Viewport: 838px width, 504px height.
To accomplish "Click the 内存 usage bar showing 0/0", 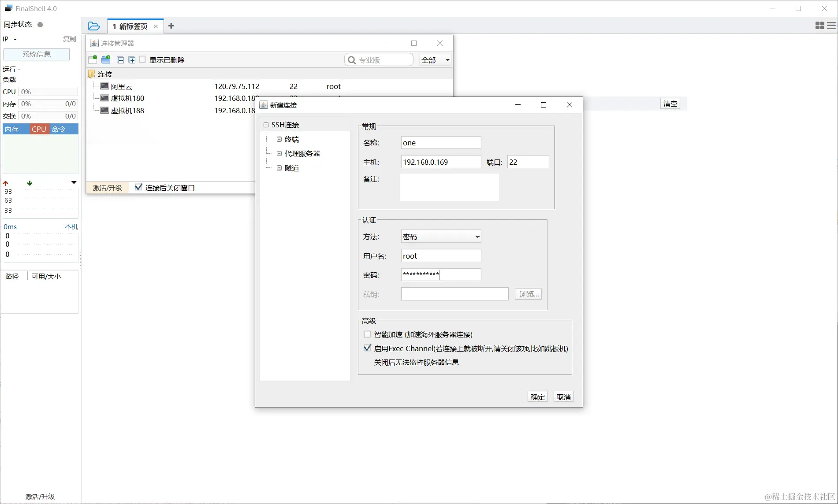I will pyautogui.click(x=48, y=104).
